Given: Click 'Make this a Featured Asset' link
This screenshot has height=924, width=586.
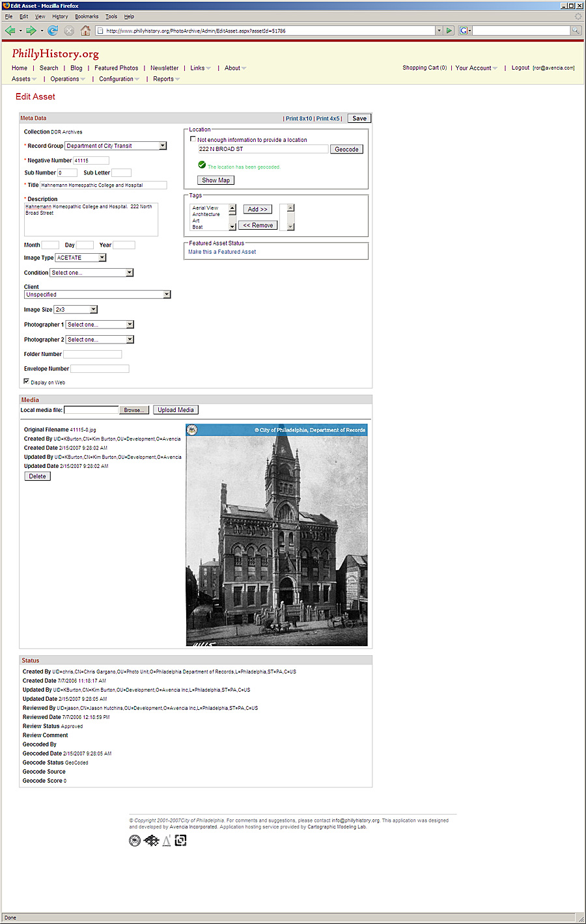Looking at the screenshot, I should point(222,252).
